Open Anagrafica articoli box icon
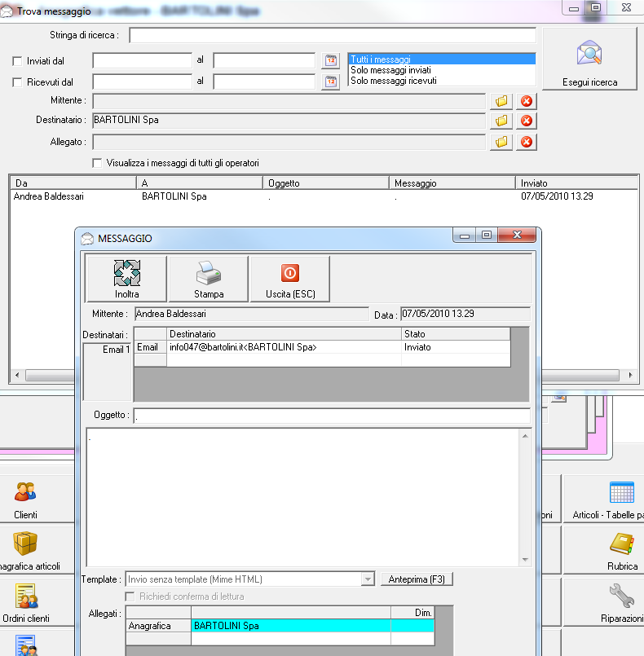This screenshot has height=656, width=644. coord(25,543)
